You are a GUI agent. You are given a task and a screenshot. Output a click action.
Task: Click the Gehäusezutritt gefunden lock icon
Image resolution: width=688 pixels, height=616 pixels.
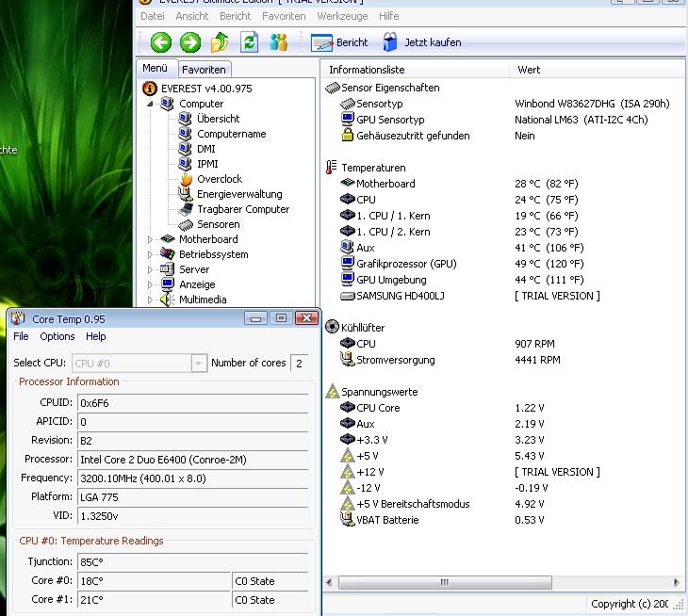(347, 136)
